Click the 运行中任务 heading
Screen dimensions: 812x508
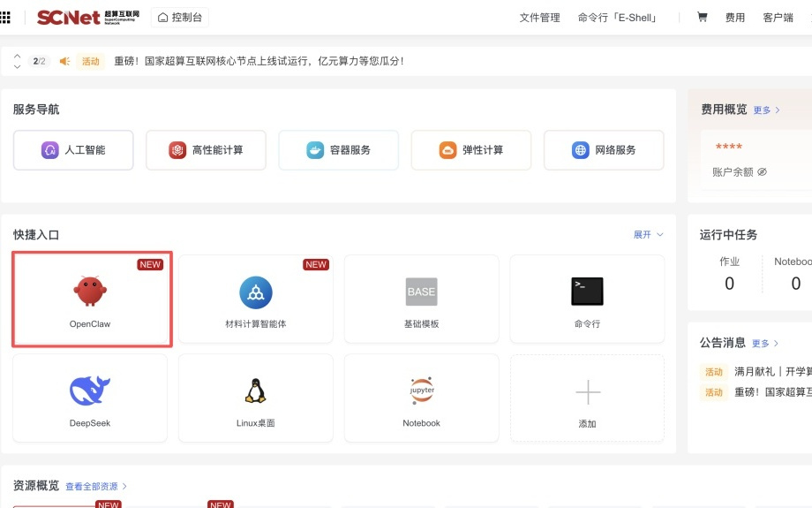pos(728,235)
